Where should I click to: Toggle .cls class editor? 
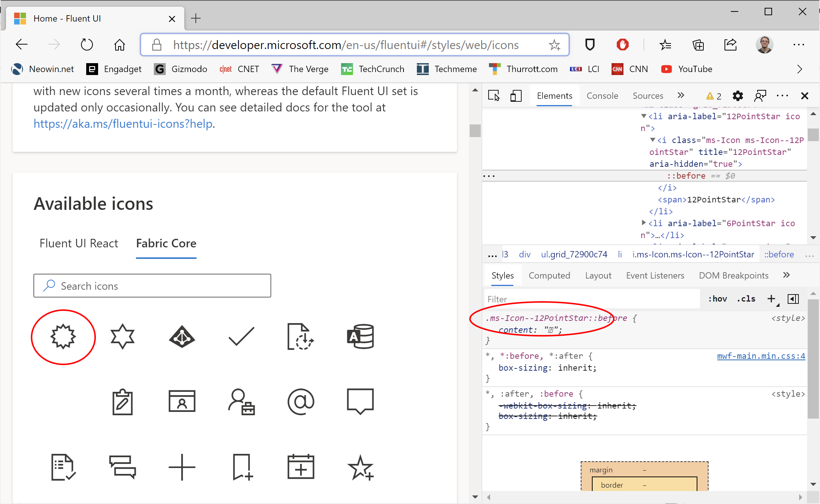click(746, 299)
